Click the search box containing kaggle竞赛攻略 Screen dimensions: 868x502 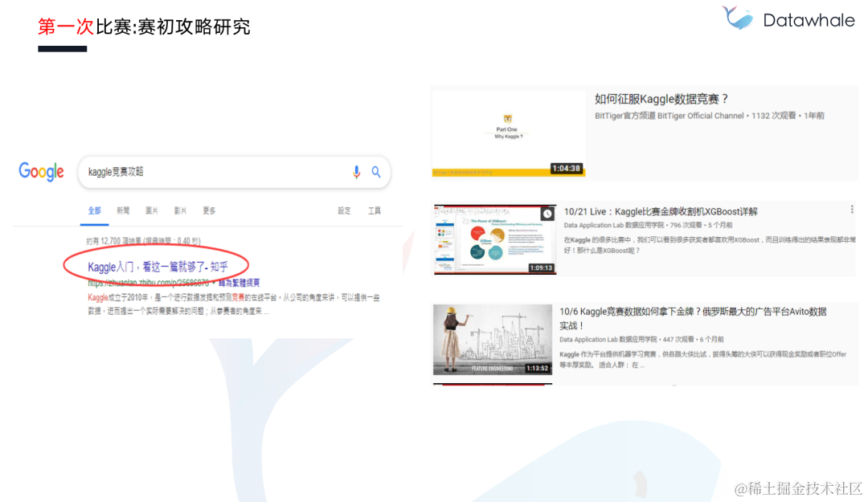pyautogui.click(x=234, y=172)
